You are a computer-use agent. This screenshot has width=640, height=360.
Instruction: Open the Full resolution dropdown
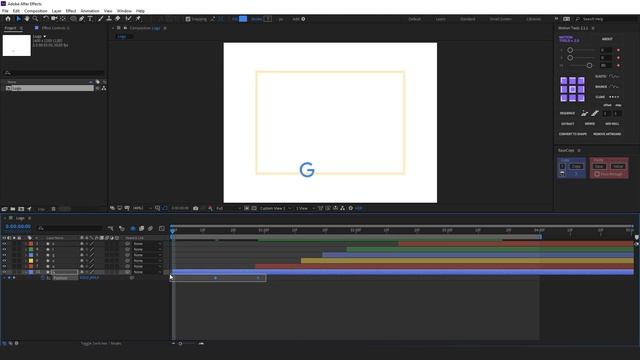point(228,208)
